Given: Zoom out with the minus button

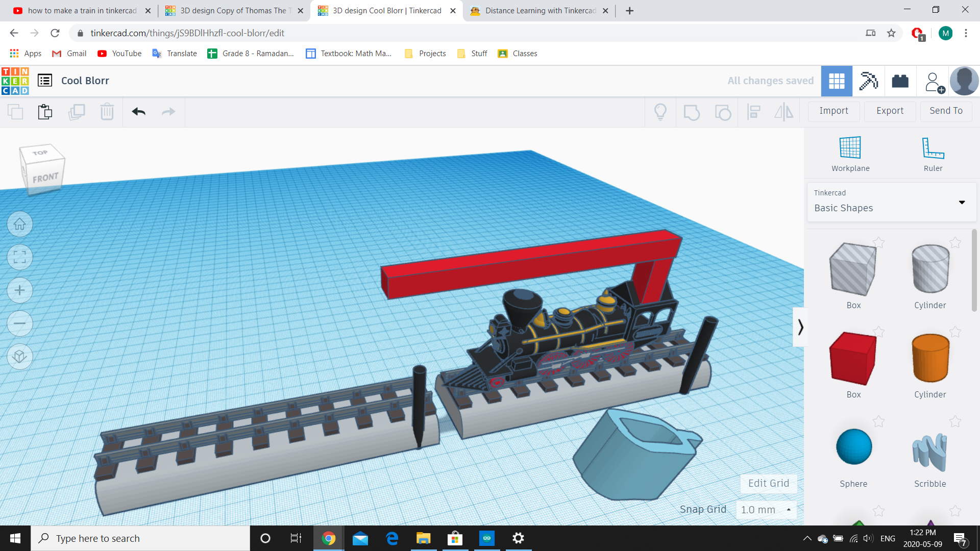Looking at the screenshot, I should click(x=20, y=323).
